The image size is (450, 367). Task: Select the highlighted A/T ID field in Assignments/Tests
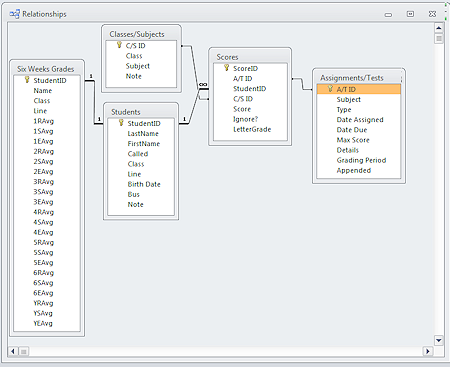click(359, 89)
